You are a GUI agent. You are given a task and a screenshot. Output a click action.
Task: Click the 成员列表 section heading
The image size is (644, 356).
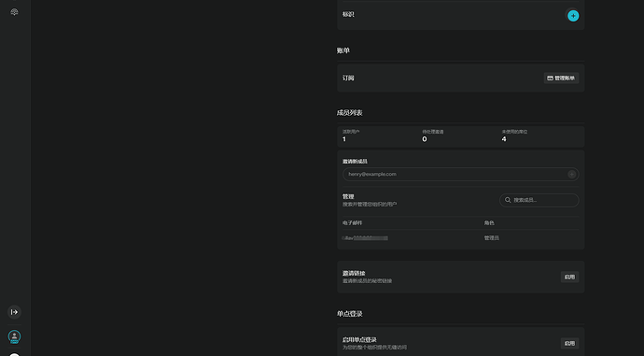(x=349, y=113)
